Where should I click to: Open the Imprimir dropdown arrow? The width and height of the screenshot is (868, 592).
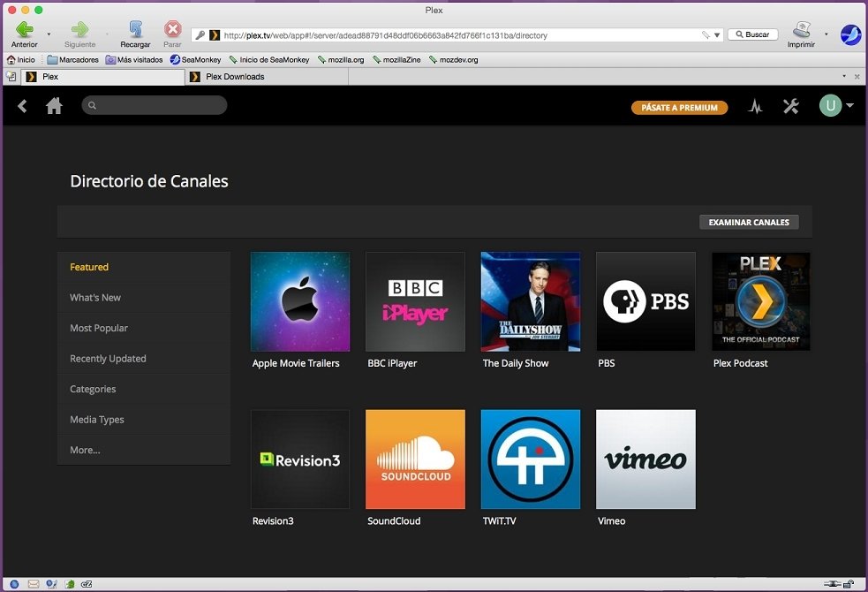pos(826,34)
